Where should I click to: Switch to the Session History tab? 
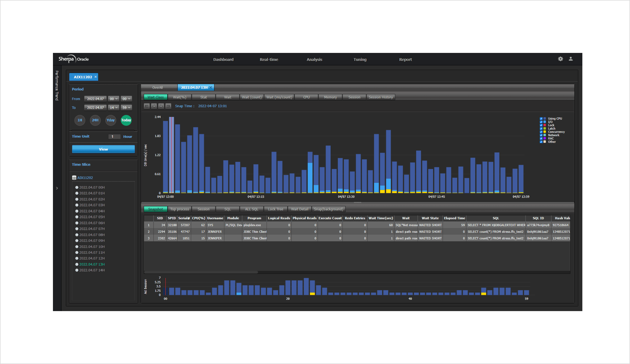(x=380, y=97)
